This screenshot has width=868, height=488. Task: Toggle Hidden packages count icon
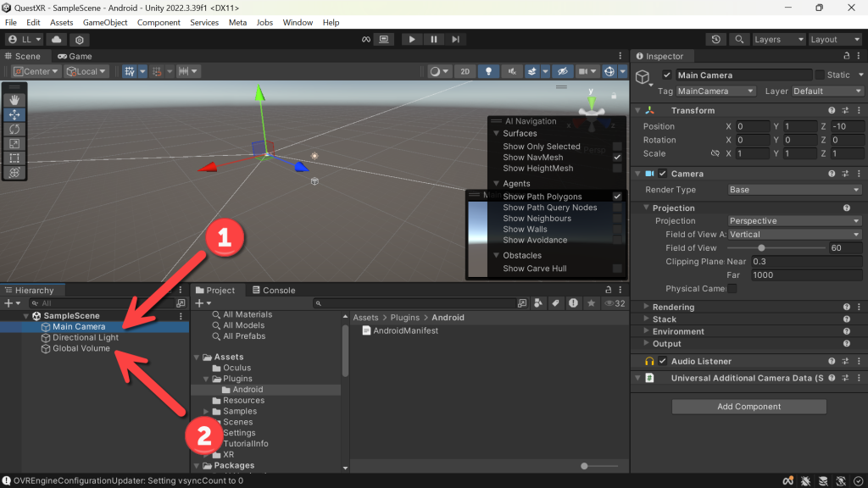tap(615, 303)
